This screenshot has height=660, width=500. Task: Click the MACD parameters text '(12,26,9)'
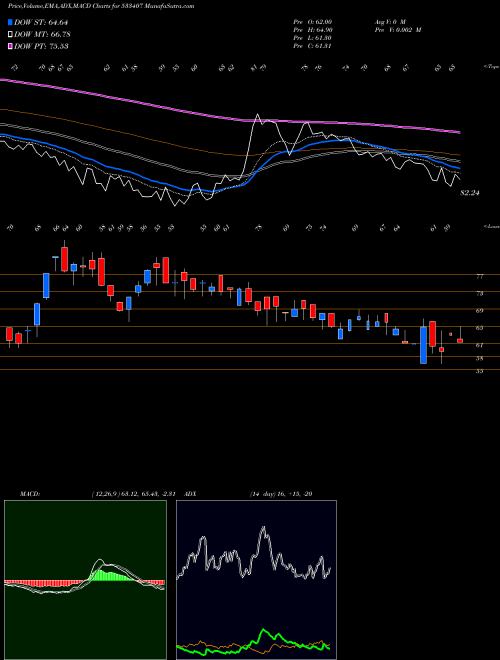click(106, 494)
